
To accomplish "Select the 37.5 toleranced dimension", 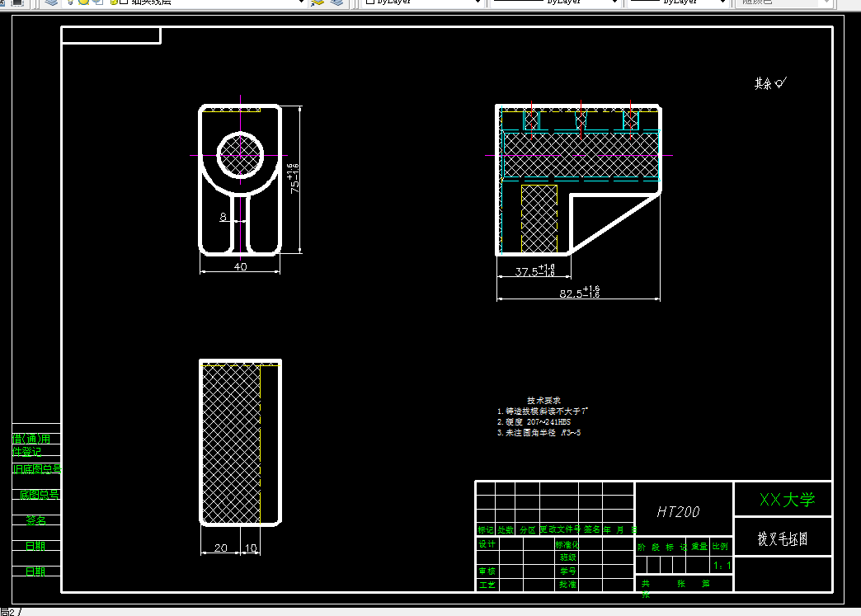I will [535, 270].
